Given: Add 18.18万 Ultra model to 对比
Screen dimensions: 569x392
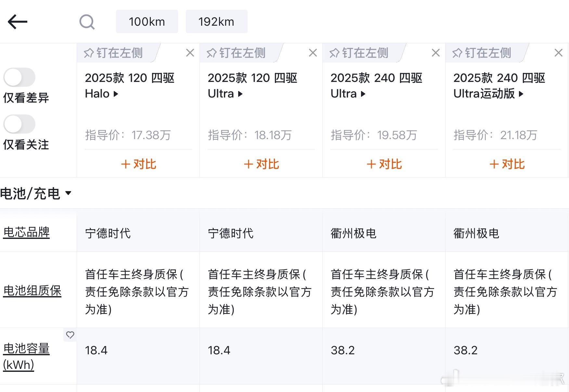Looking at the screenshot, I should 262,164.
